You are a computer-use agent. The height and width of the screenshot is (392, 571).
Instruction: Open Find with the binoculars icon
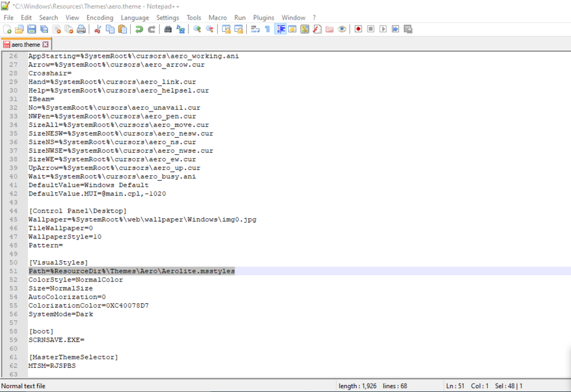pyautogui.click(x=168, y=29)
